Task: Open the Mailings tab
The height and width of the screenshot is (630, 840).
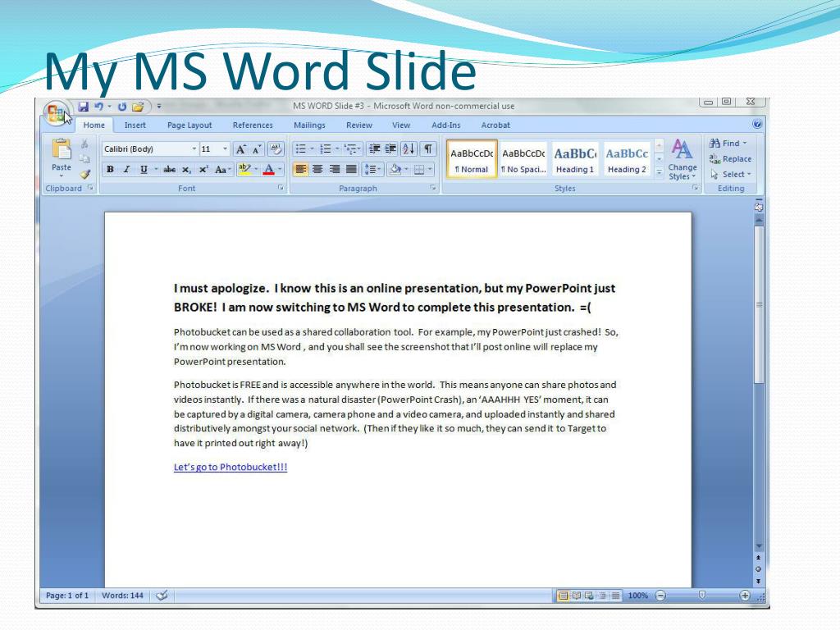Action: (309, 125)
